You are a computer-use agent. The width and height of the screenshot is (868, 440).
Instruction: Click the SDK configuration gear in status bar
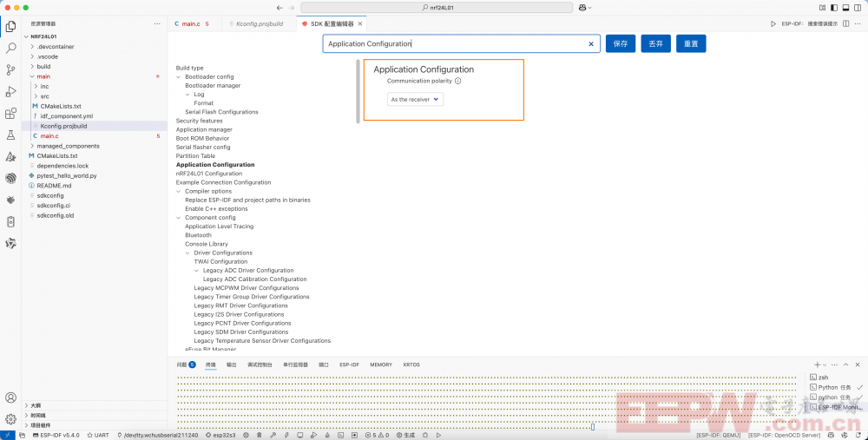coord(247,436)
